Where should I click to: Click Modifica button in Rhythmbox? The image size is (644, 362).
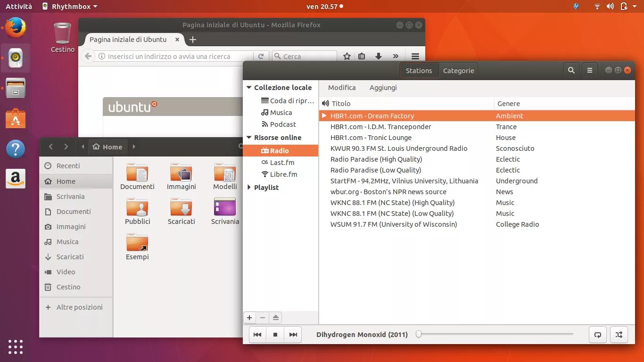pyautogui.click(x=342, y=88)
